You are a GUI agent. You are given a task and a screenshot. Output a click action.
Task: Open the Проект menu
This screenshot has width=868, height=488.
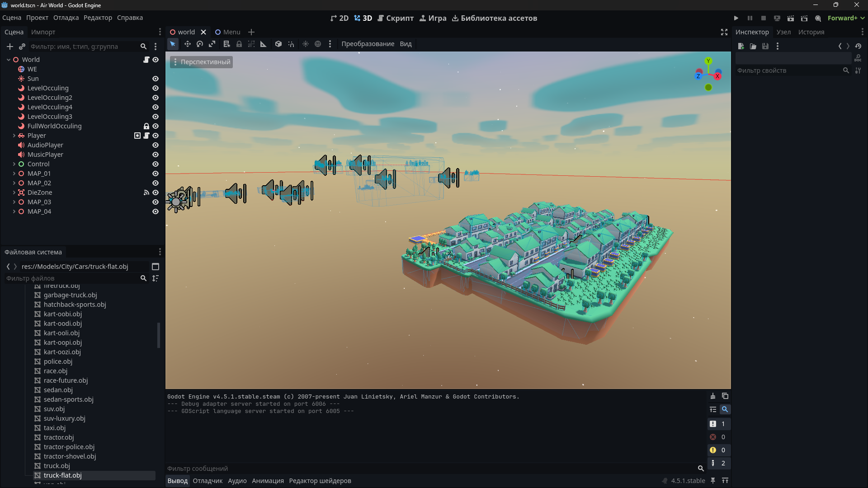tap(37, 18)
